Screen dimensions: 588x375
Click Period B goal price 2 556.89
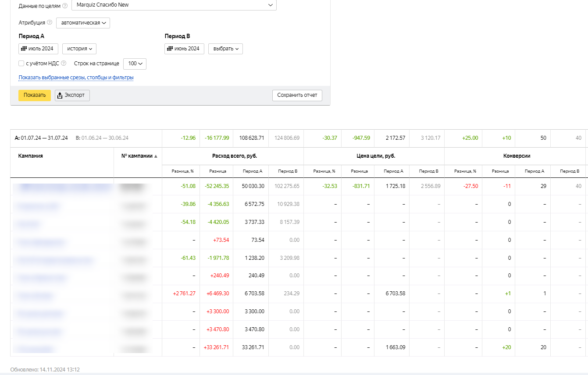pyautogui.click(x=431, y=186)
